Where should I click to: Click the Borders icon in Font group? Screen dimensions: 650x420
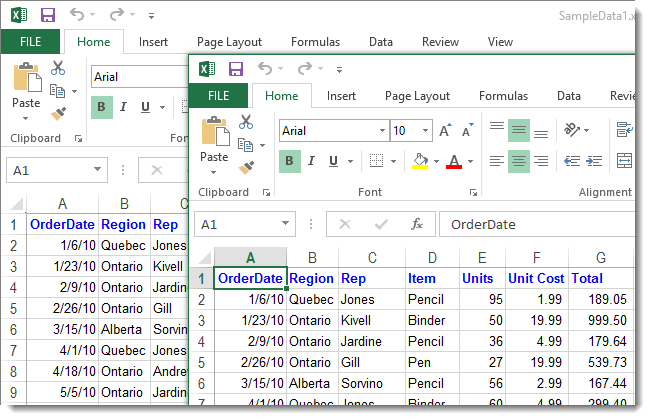click(376, 161)
